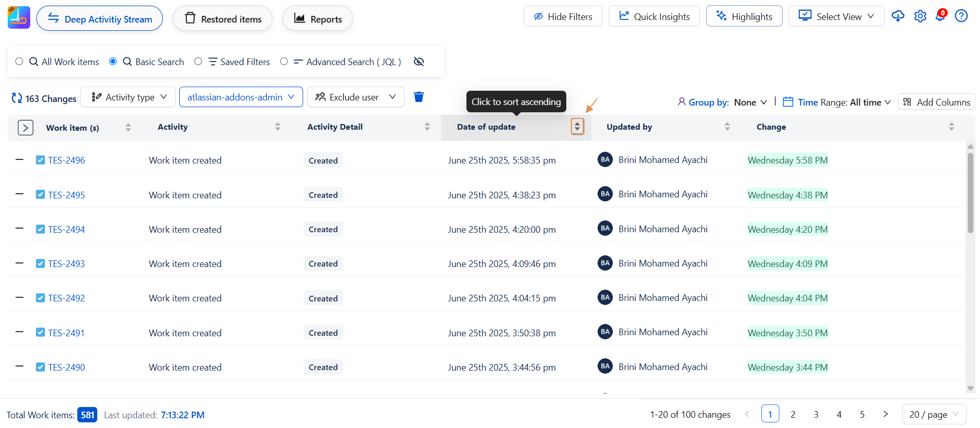Open the Reports tab
980x428 pixels.
click(317, 19)
